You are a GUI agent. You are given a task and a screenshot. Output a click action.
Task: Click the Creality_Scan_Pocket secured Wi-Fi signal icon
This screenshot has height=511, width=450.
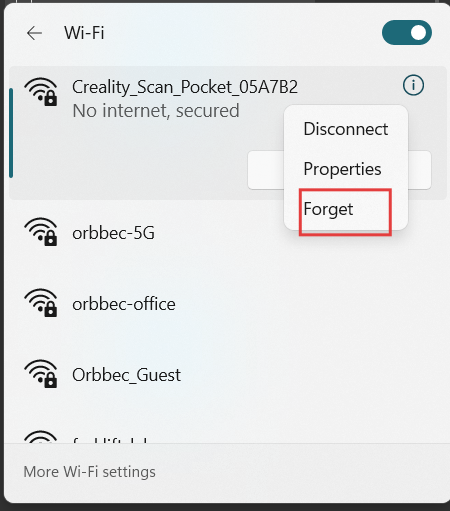[41, 92]
